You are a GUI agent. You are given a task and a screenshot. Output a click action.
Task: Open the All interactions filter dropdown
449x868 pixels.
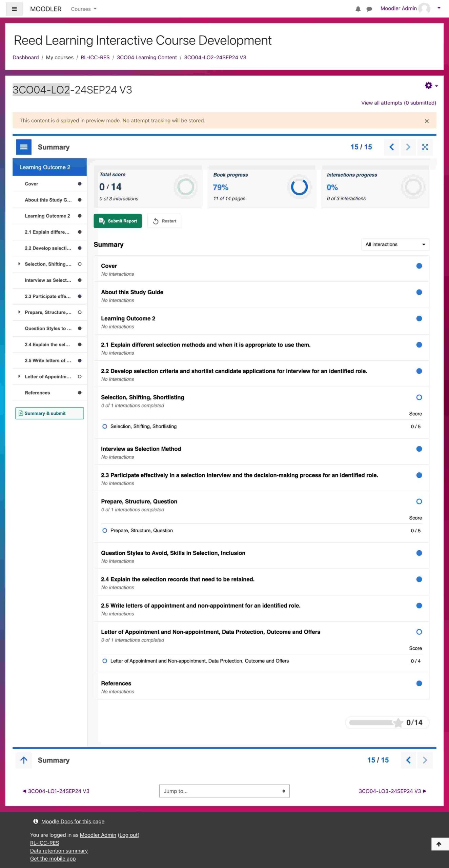(395, 244)
